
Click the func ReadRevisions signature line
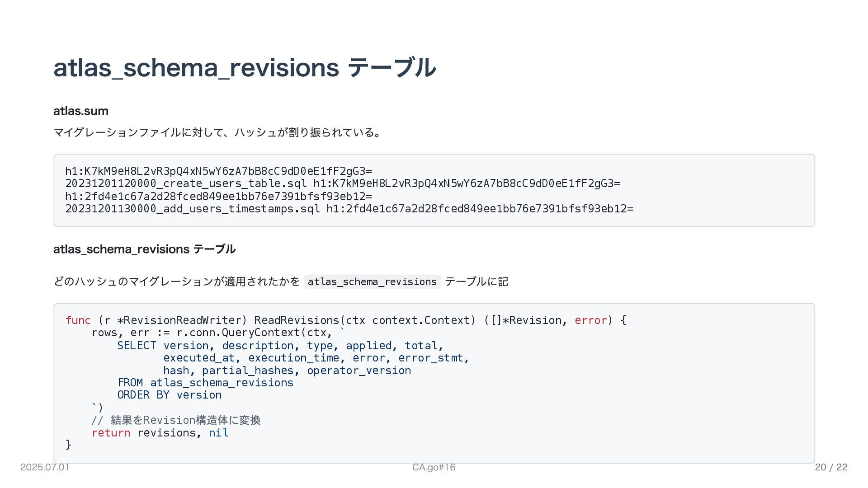pyautogui.click(x=346, y=320)
